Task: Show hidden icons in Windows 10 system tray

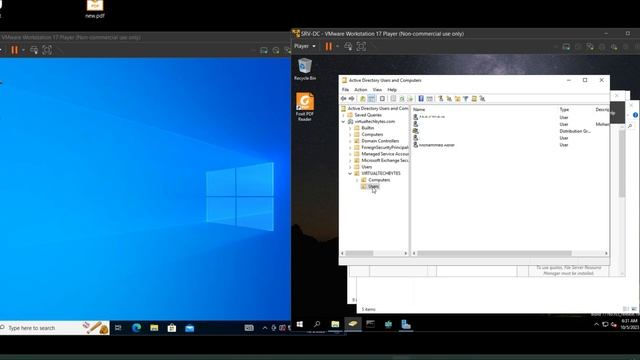Action: click(264, 328)
